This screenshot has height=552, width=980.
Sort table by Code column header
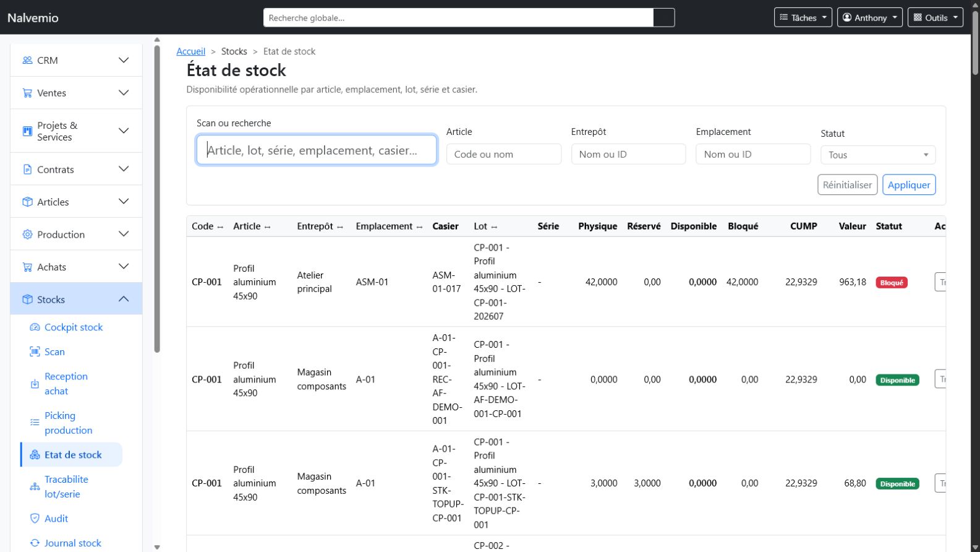[x=207, y=226]
